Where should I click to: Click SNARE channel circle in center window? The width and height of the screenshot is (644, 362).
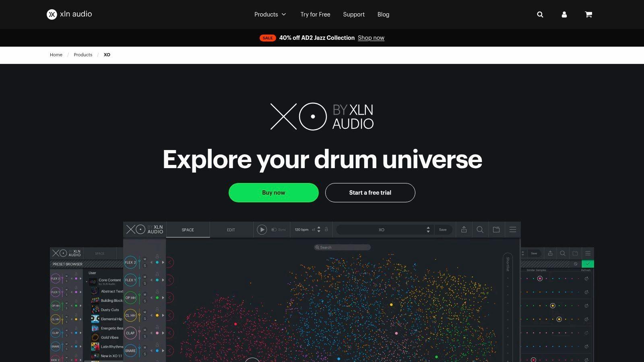(130, 351)
